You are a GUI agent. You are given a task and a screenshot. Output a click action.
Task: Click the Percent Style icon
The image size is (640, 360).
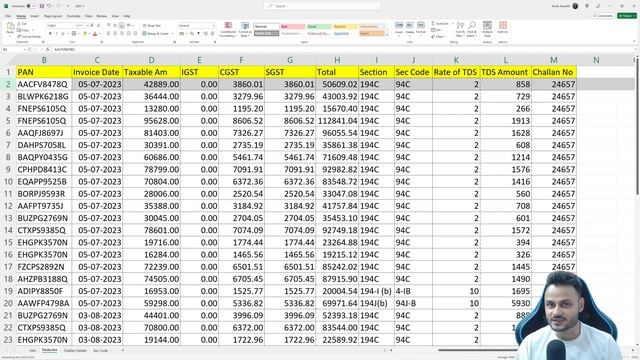tap(191, 33)
